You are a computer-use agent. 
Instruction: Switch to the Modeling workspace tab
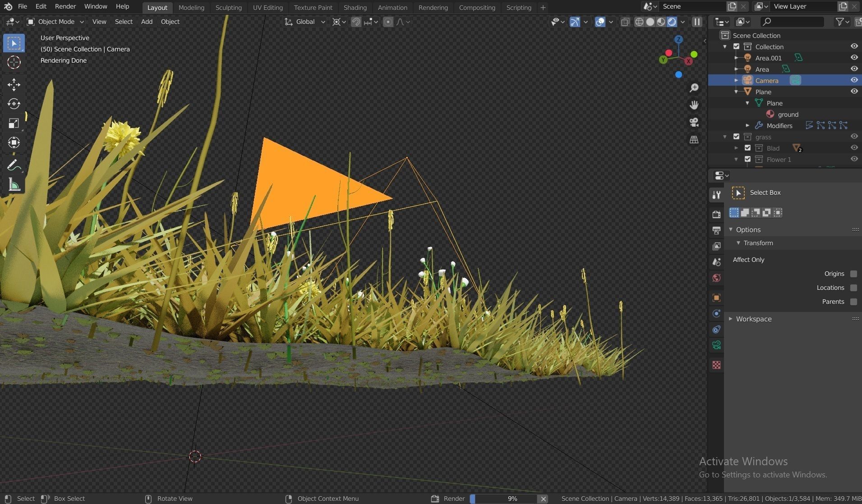pyautogui.click(x=191, y=7)
